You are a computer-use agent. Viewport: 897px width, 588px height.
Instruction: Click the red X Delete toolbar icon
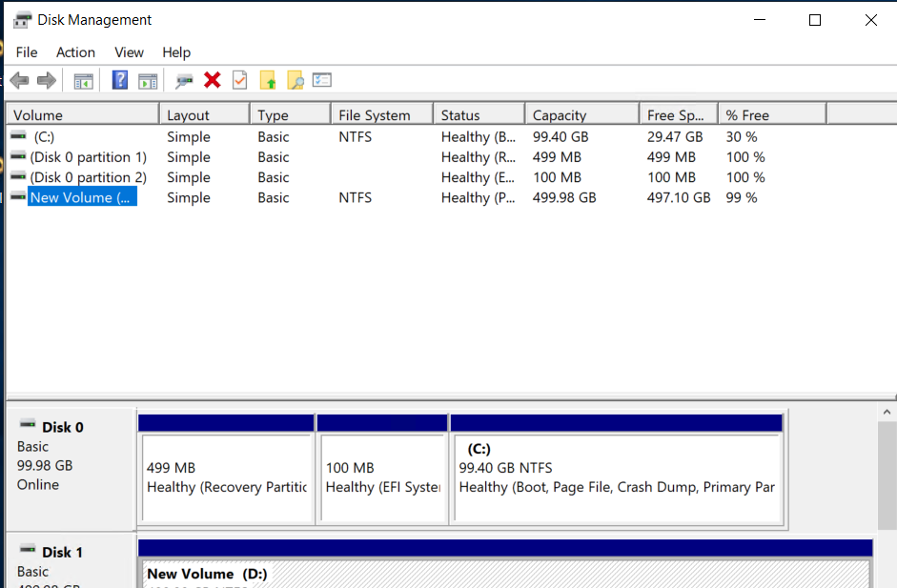click(213, 80)
